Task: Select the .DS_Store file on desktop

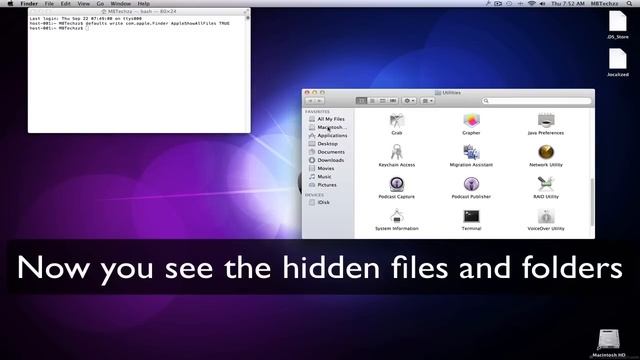Action: (618, 21)
